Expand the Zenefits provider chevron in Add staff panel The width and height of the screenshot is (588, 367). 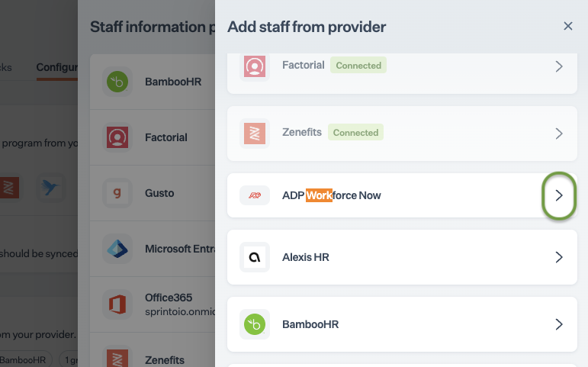pos(559,134)
